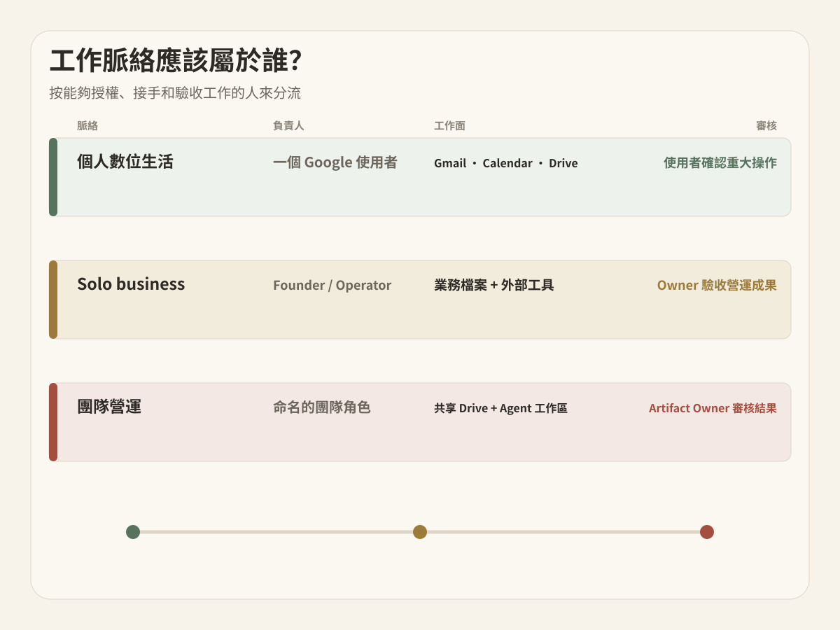840x630 pixels.
Task: Select the 個人數位生活 row title
Action: (125, 162)
